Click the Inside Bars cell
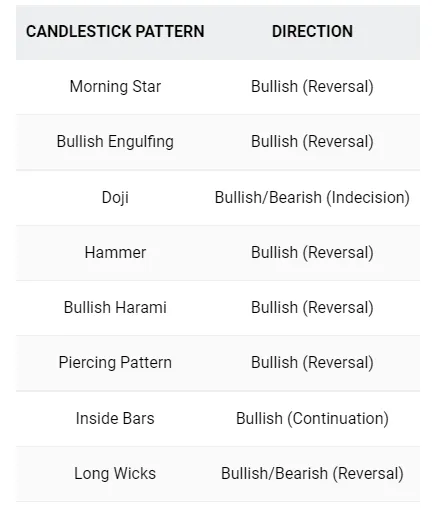The height and width of the screenshot is (511, 436). point(115,418)
